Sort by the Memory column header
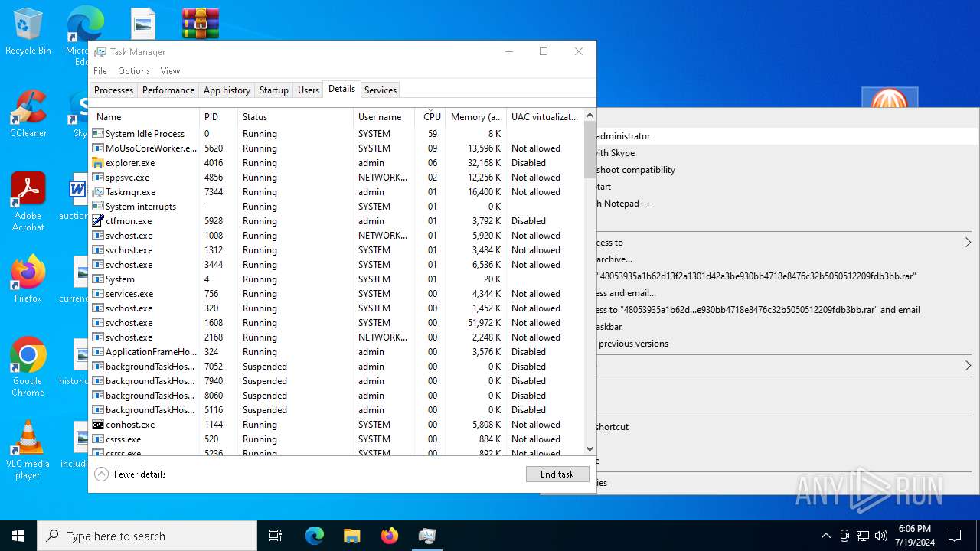 (x=475, y=117)
